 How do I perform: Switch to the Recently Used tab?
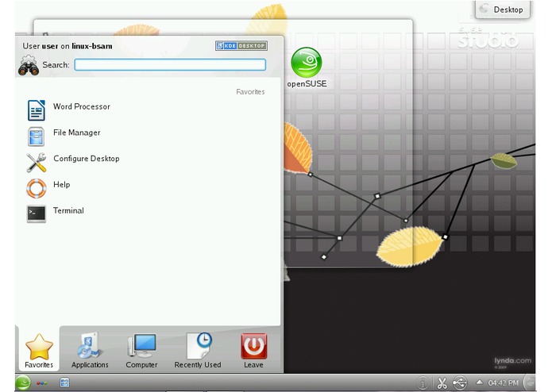click(x=198, y=351)
